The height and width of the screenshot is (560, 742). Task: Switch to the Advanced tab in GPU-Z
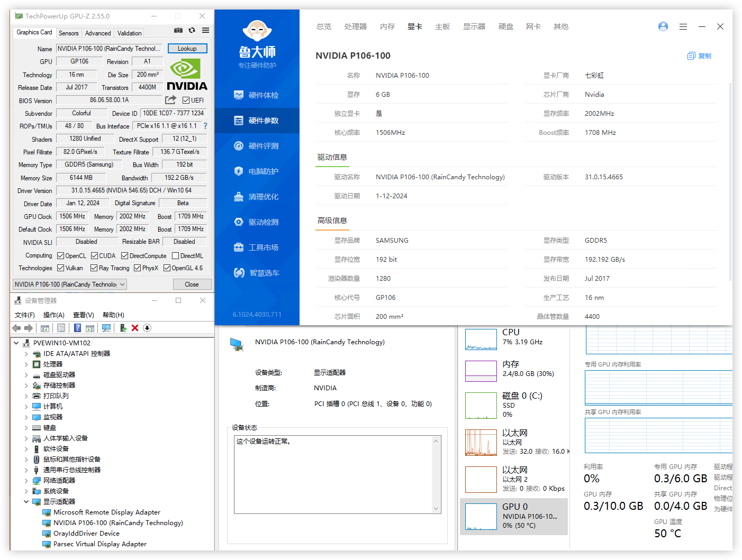click(x=98, y=33)
